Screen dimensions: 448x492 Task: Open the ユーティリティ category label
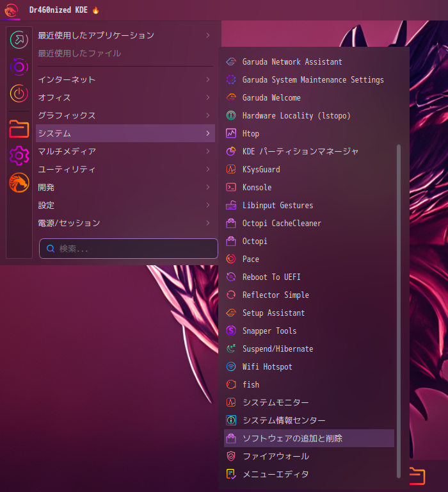pyautogui.click(x=67, y=169)
